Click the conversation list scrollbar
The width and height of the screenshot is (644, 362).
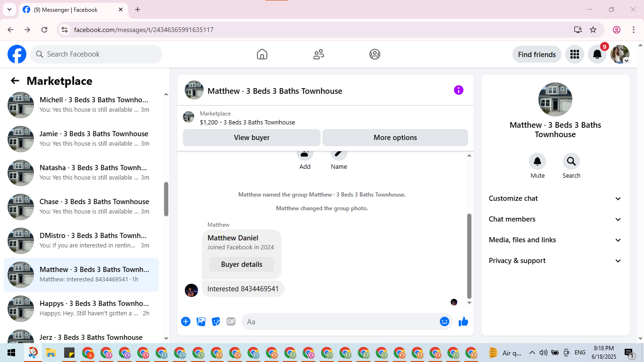[x=166, y=199]
